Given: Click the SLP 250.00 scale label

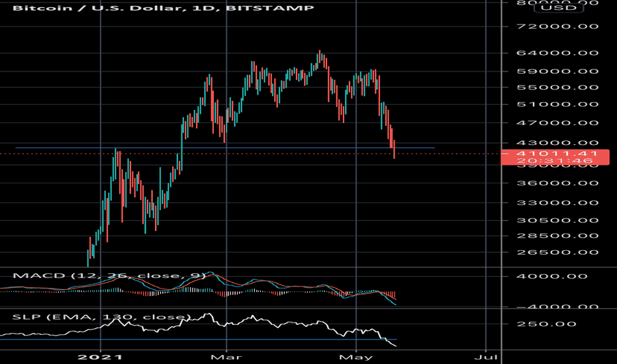Looking at the screenshot, I should tap(546, 324).
